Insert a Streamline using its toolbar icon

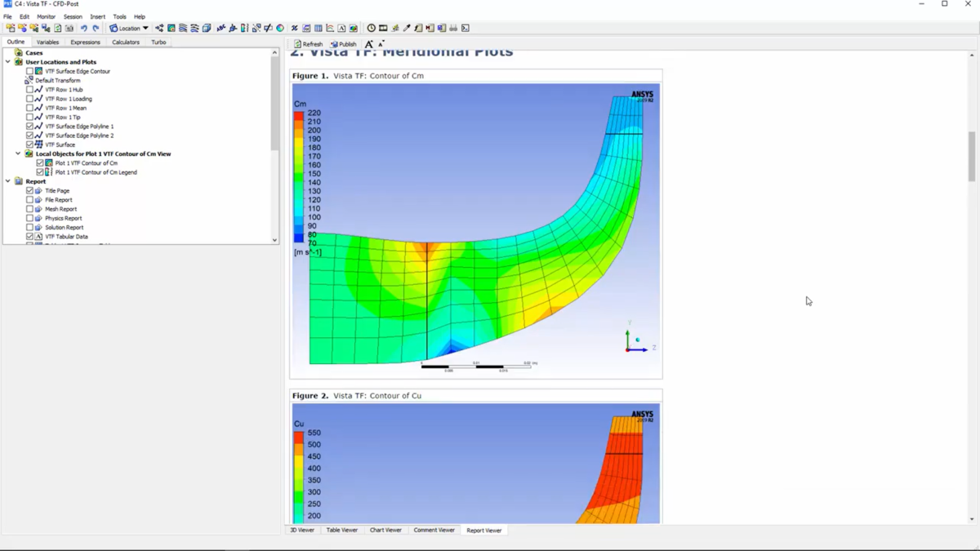click(x=183, y=28)
